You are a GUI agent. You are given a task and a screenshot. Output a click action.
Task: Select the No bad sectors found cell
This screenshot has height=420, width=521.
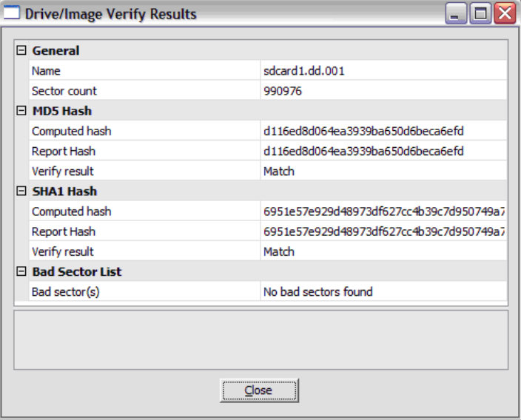[317, 291]
